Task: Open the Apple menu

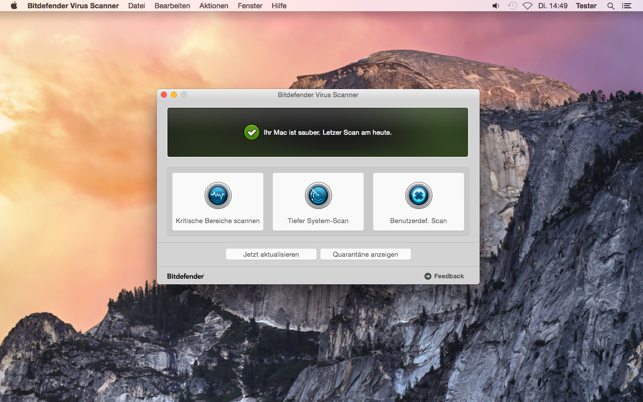Action: click(14, 6)
